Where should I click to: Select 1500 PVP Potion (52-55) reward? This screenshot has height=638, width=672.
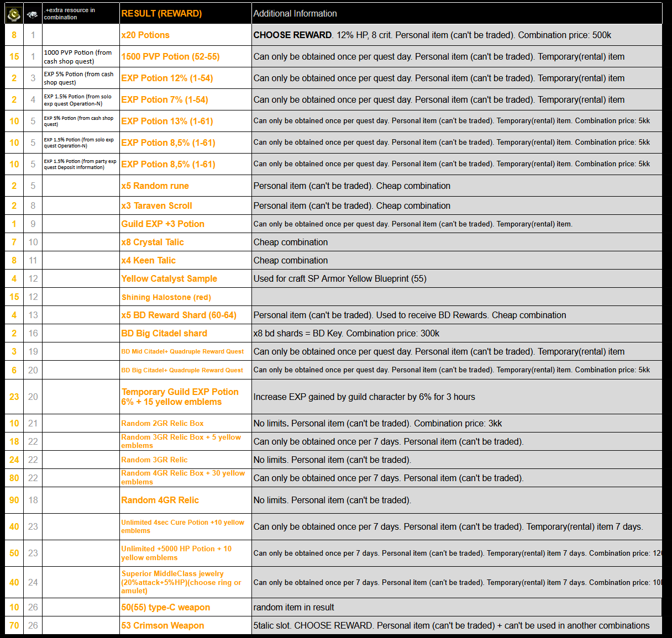pos(170,56)
